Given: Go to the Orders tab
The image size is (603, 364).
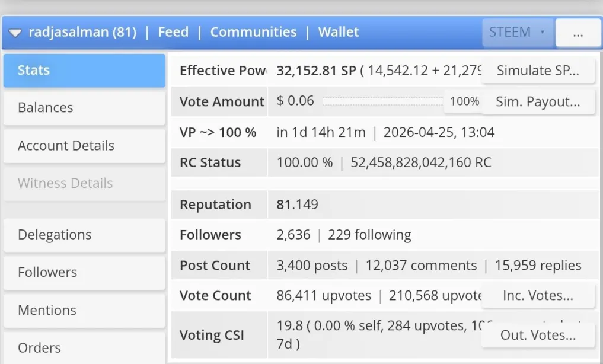Looking at the screenshot, I should (84, 348).
